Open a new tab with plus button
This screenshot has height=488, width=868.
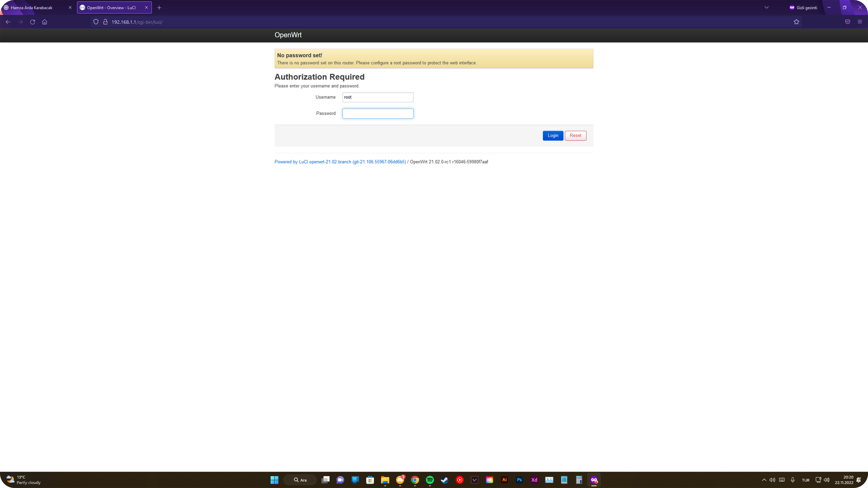pos(159,7)
